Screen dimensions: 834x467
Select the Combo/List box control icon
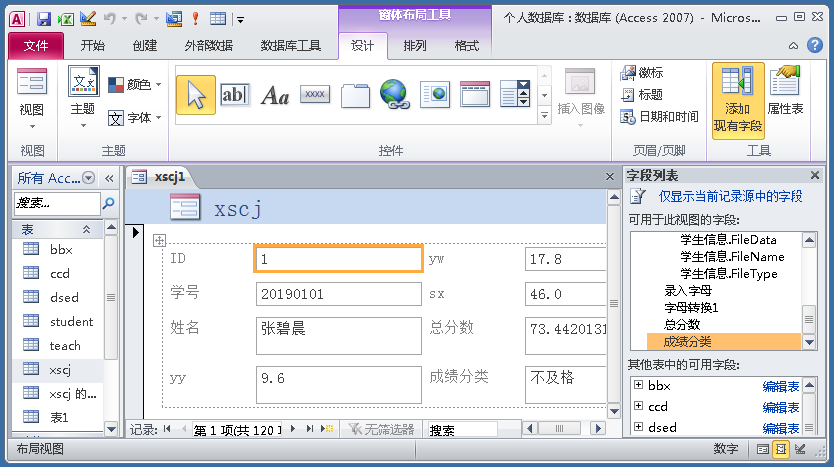tap(515, 94)
